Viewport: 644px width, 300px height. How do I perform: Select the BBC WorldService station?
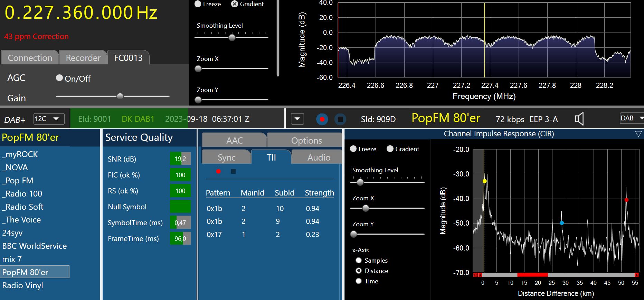tap(35, 246)
